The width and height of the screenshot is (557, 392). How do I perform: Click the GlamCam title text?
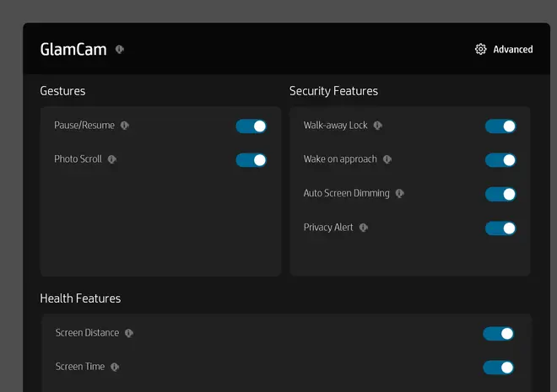pyautogui.click(x=73, y=49)
